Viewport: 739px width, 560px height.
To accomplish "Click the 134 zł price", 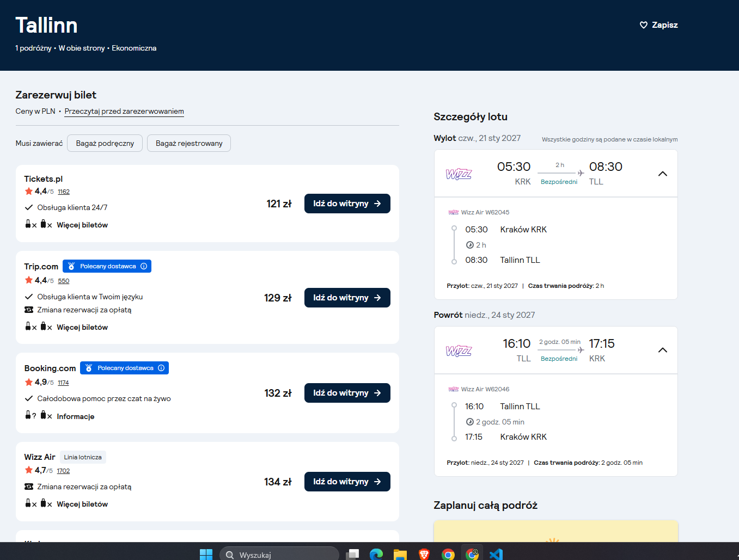I will pyautogui.click(x=278, y=482).
